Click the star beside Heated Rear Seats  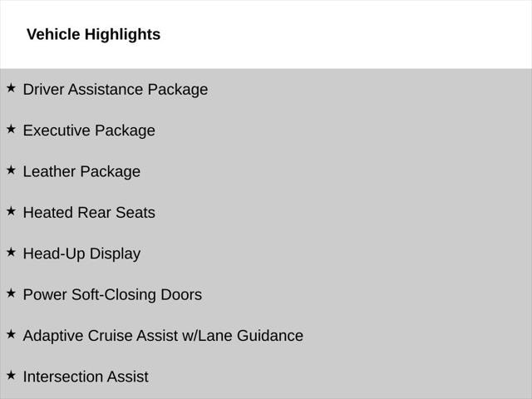[x=11, y=211]
